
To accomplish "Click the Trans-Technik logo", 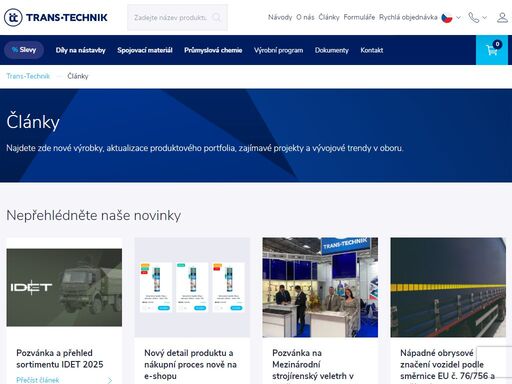I will click(56, 17).
